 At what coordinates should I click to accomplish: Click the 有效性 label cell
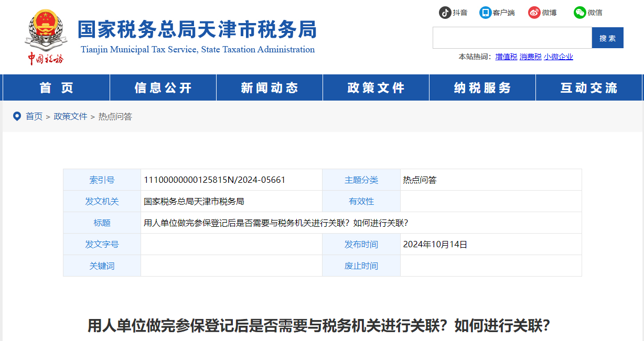point(361,201)
